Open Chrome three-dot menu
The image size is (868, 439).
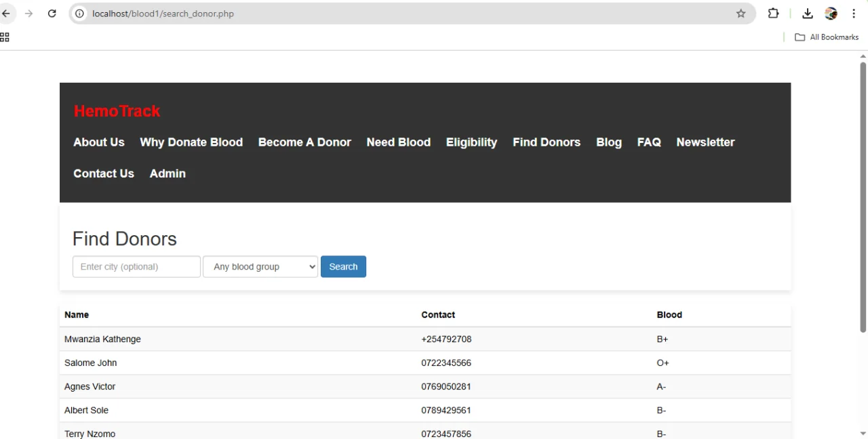pos(854,14)
